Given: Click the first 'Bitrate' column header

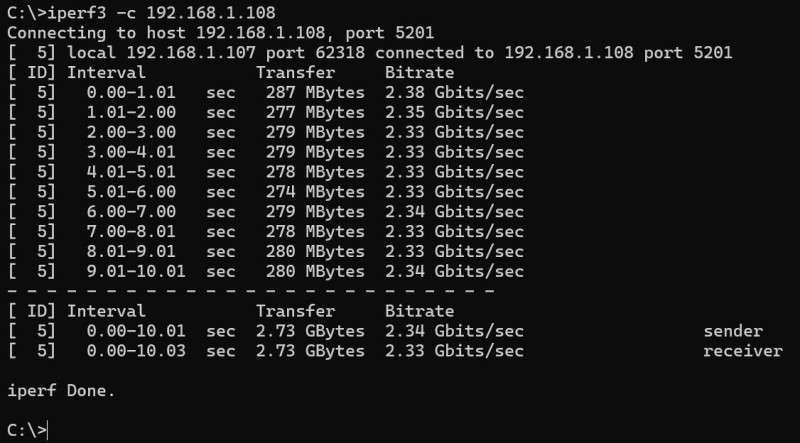Looking at the screenshot, I should point(419,72).
